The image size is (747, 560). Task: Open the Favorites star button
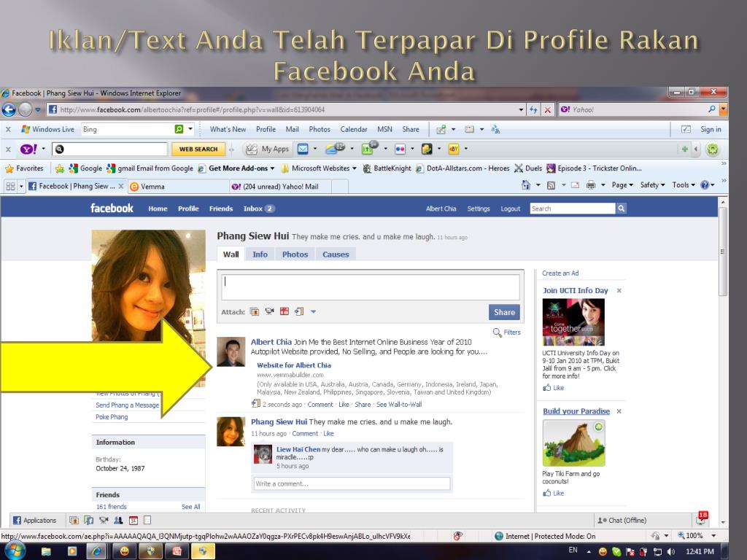coord(24,168)
